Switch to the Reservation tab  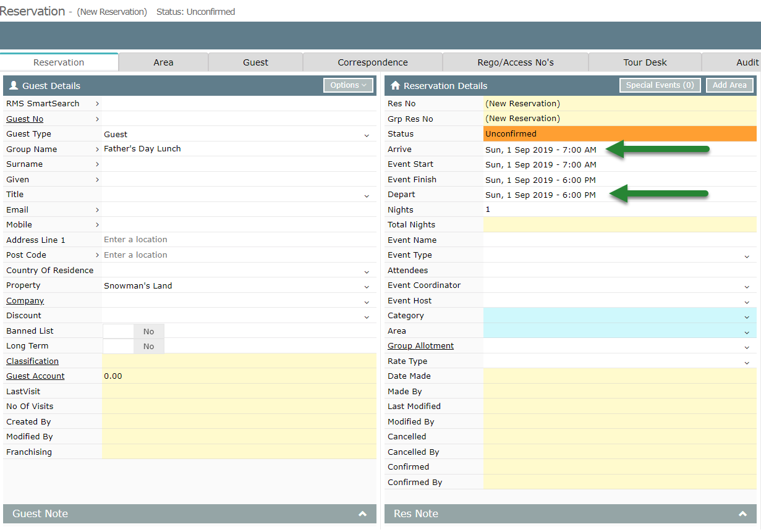[59, 62]
